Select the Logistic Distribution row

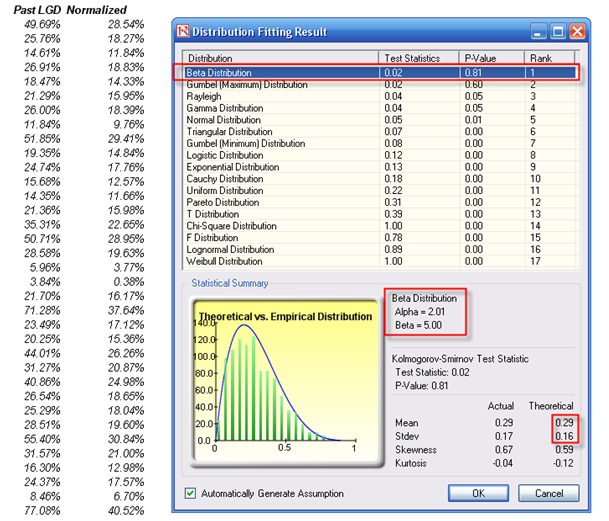pyautogui.click(x=381, y=155)
